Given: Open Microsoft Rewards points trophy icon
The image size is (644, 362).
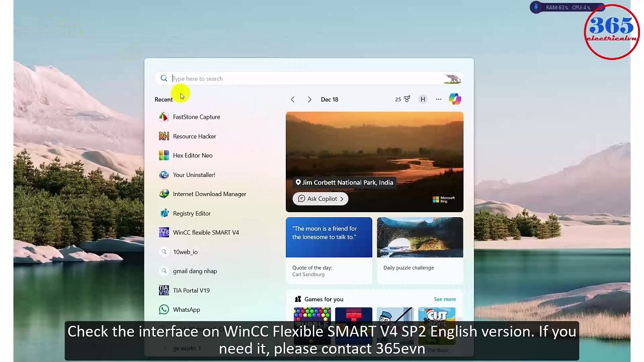Looking at the screenshot, I should (x=407, y=99).
